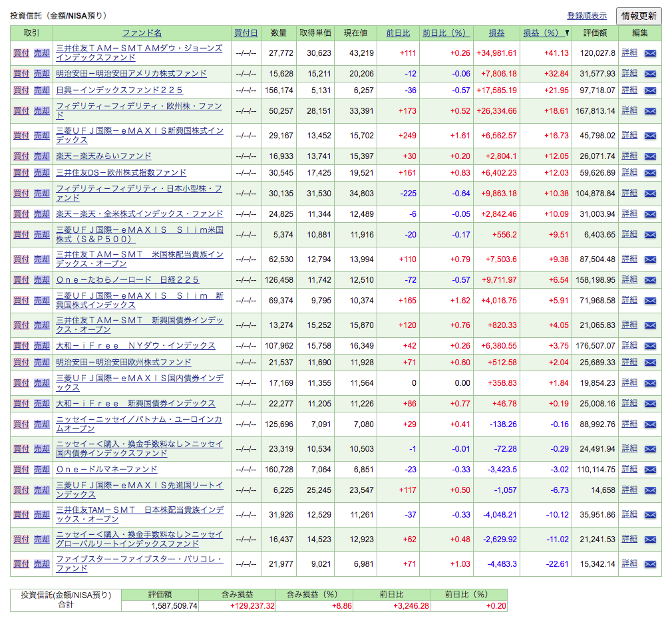Click 損益 value -4,483.3

click(x=502, y=564)
